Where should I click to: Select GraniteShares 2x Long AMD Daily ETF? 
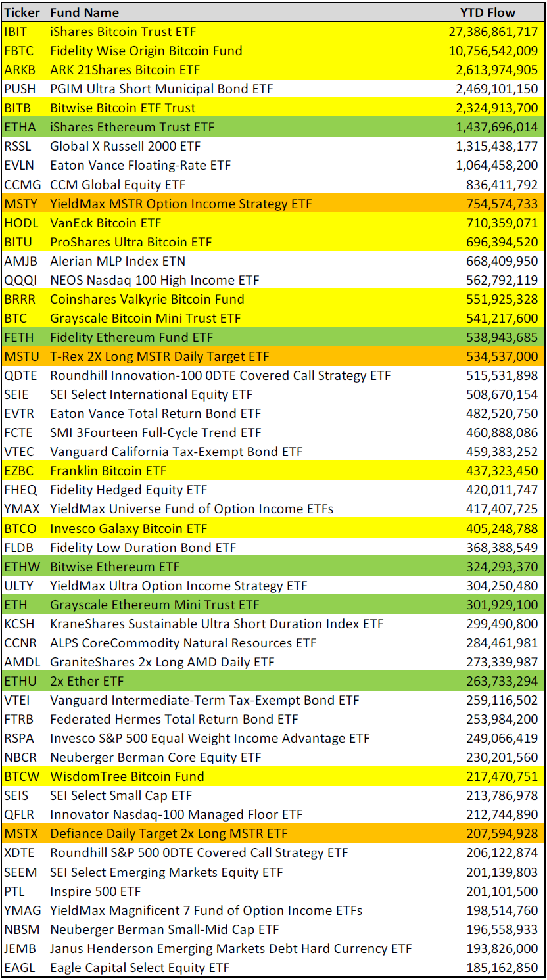click(162, 662)
